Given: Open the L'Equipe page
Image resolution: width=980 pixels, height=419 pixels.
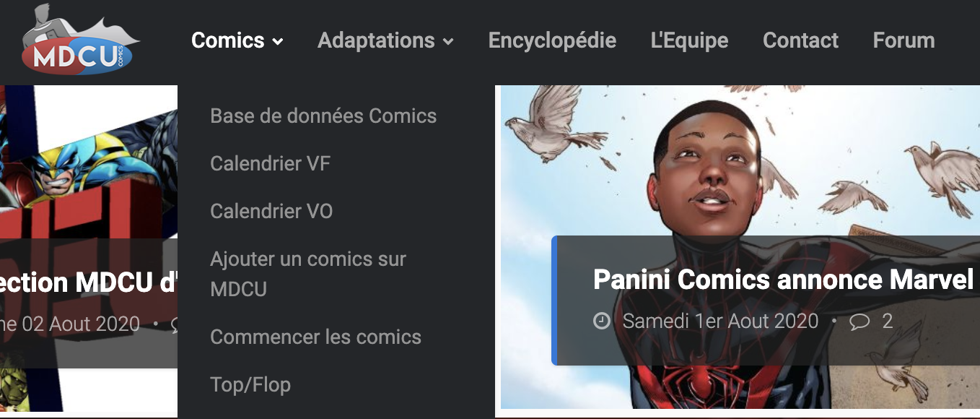Looking at the screenshot, I should [x=689, y=40].
